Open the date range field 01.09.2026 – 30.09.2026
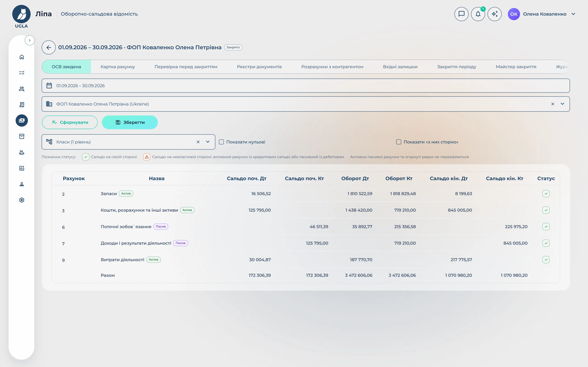Screen dimensions: 588x367 (x=305, y=86)
